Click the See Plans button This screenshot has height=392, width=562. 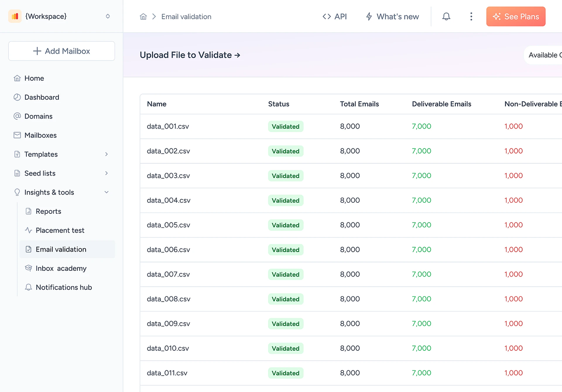[x=516, y=16]
